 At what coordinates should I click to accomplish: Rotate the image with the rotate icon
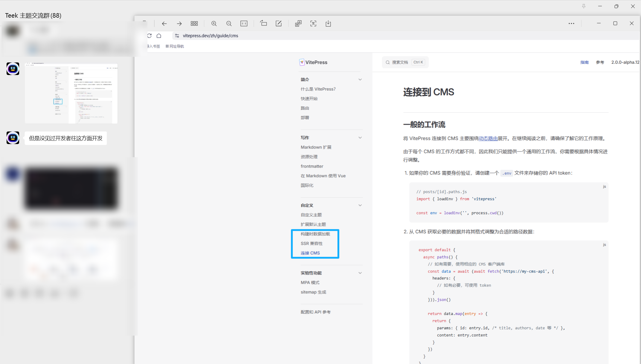[x=263, y=23]
